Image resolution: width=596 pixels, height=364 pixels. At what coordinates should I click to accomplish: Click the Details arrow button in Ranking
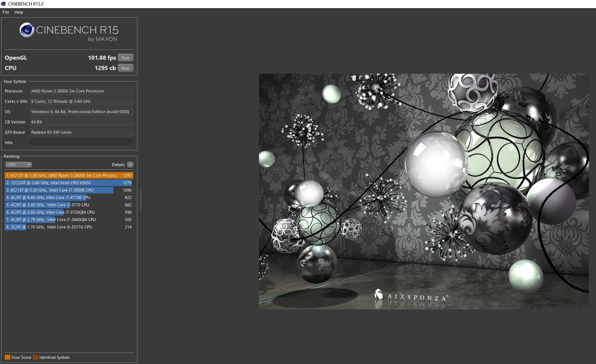130,165
